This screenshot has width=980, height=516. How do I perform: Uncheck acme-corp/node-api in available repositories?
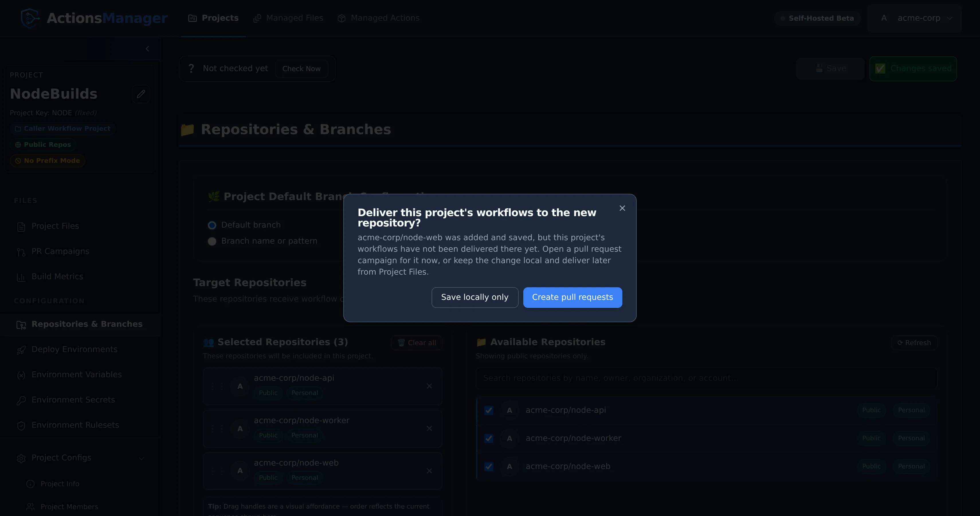click(489, 410)
